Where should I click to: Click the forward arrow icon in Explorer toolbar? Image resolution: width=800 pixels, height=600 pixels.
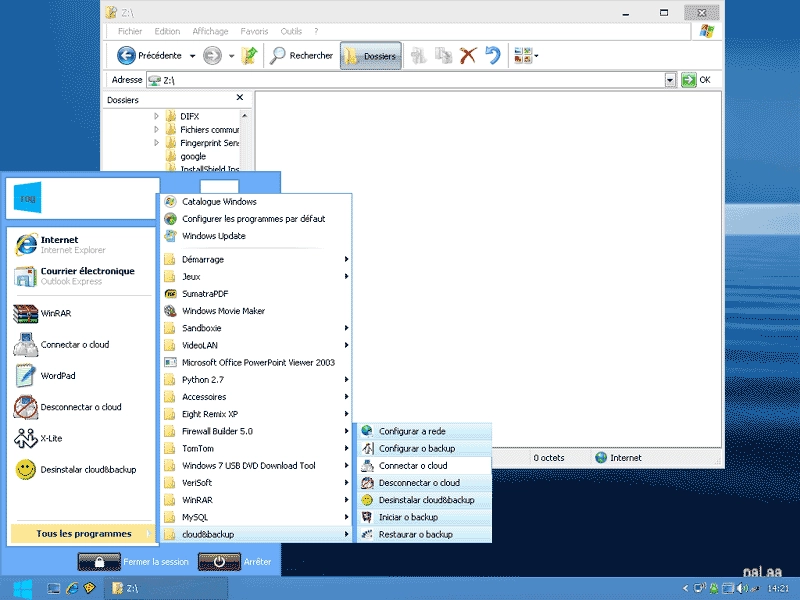point(212,55)
